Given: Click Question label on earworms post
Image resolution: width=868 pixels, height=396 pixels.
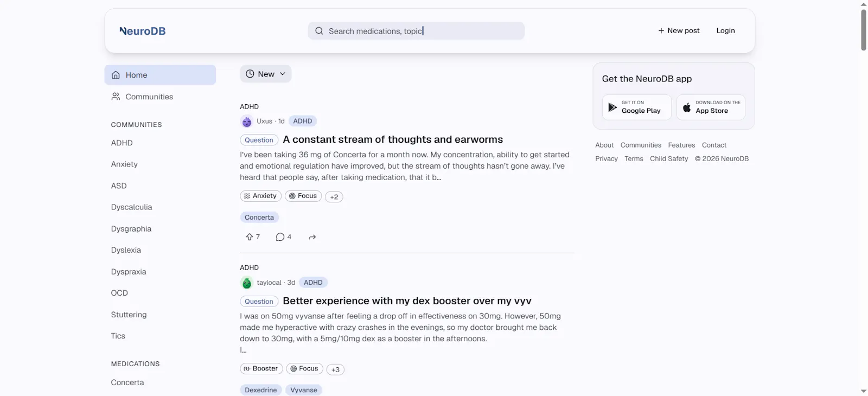Looking at the screenshot, I should [x=259, y=140].
